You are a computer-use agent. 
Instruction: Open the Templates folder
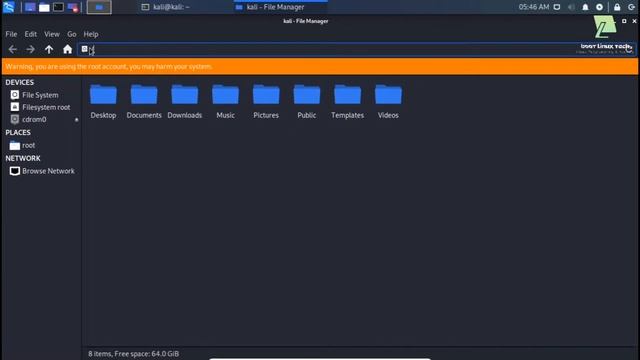click(347, 102)
